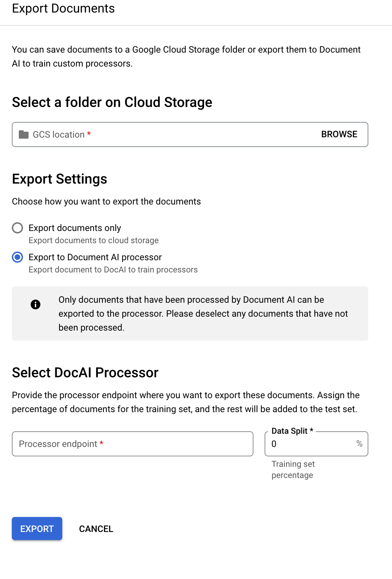Hit the blue EXPORT button
This screenshot has width=392, height=579.
(x=37, y=528)
